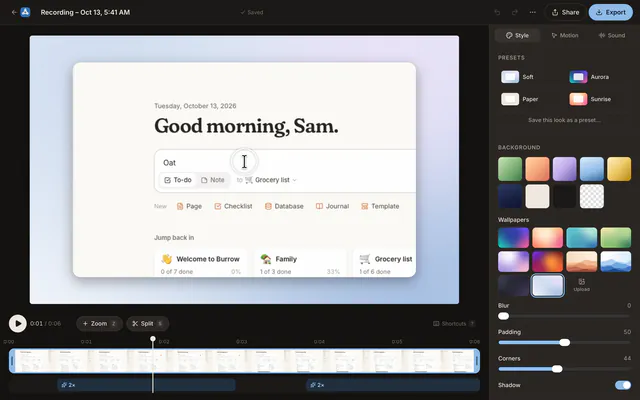Select the first 2× zoom segment
Screen dimensions: 640x400
pyautogui.click(x=147, y=385)
